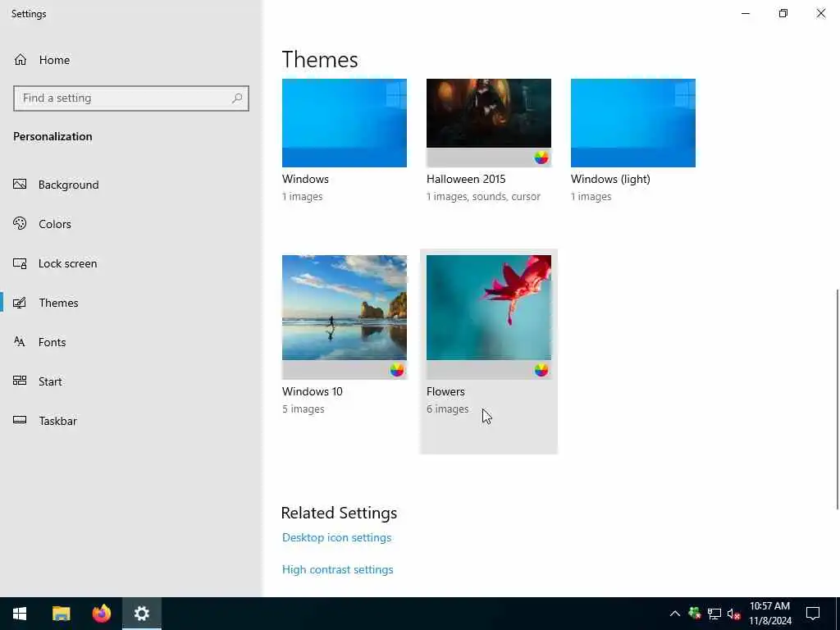Screen dimensions: 840x630
Task: Launch Firefox from the taskbar
Action: 101,614
